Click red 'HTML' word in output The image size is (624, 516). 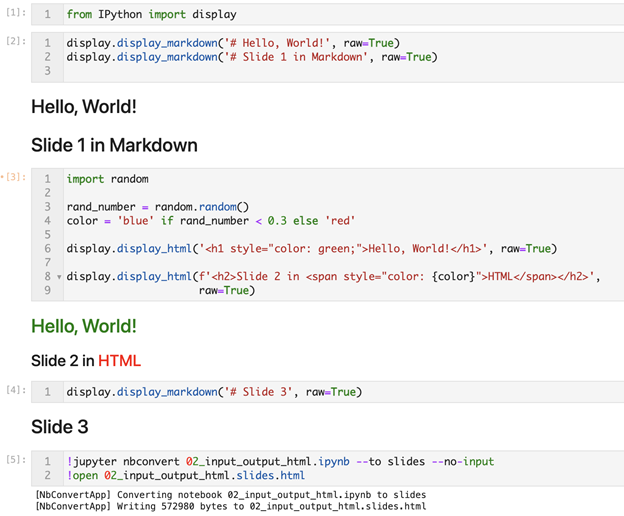pos(119,361)
